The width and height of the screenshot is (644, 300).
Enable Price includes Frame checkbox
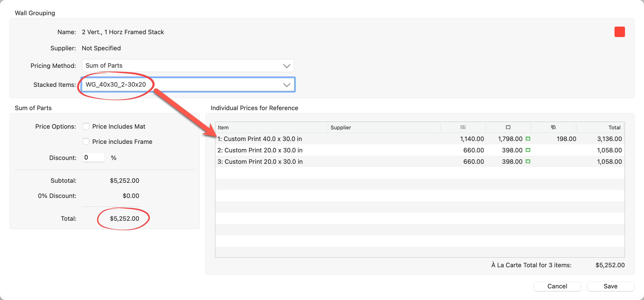(x=86, y=142)
